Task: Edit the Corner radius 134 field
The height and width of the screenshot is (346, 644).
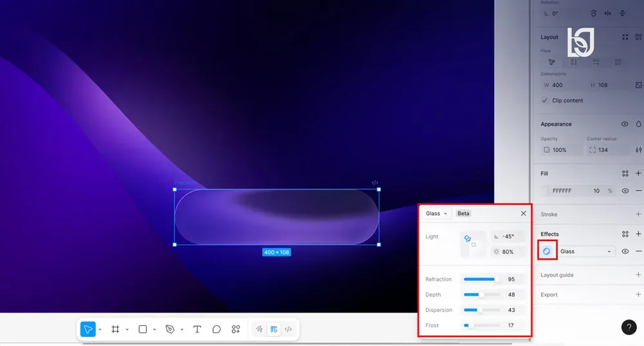Action: 607,150
